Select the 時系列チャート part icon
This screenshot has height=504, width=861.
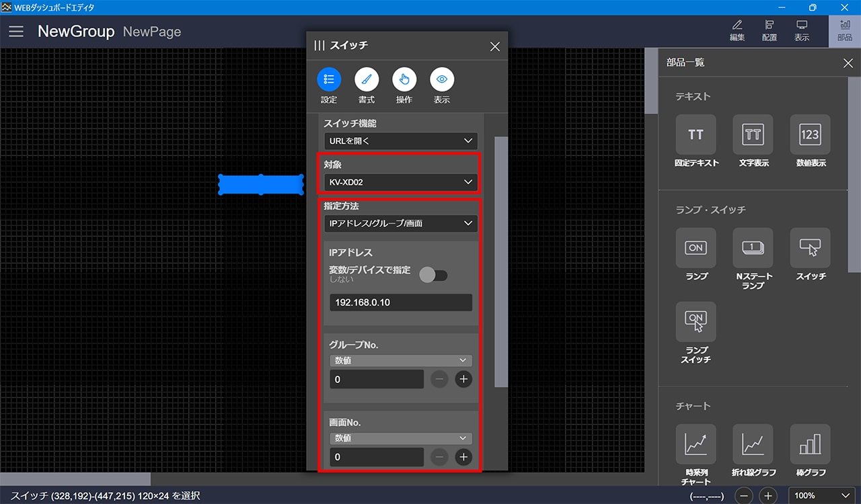(696, 444)
